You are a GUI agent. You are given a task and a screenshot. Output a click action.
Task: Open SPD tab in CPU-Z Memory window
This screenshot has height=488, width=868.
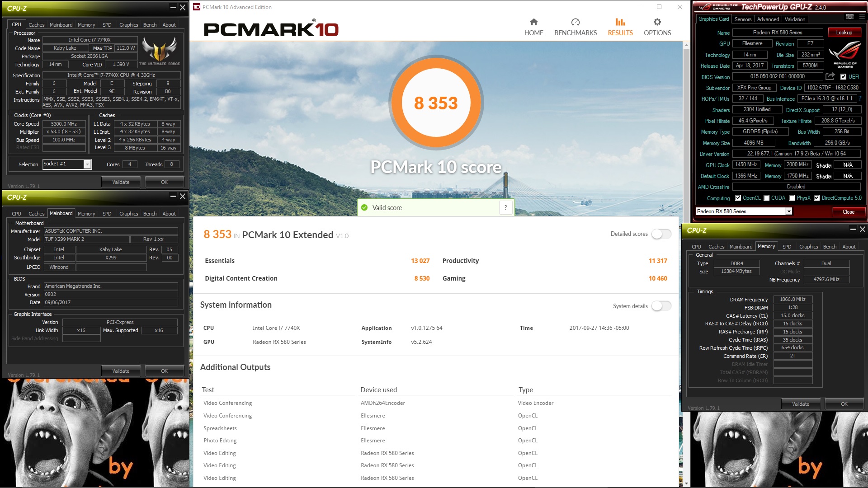(787, 247)
